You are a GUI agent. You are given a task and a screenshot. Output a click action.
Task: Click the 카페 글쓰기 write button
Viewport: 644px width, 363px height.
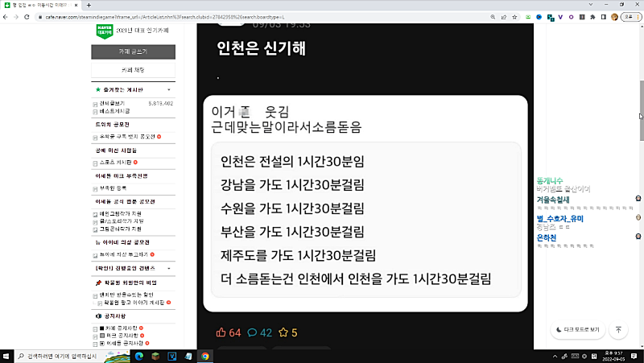pos(133,52)
